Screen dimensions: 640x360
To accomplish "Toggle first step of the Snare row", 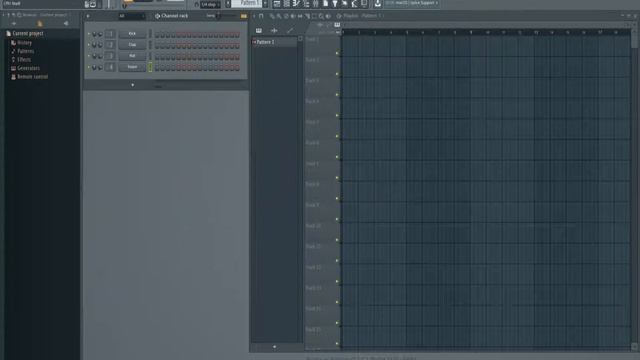I will (157, 67).
